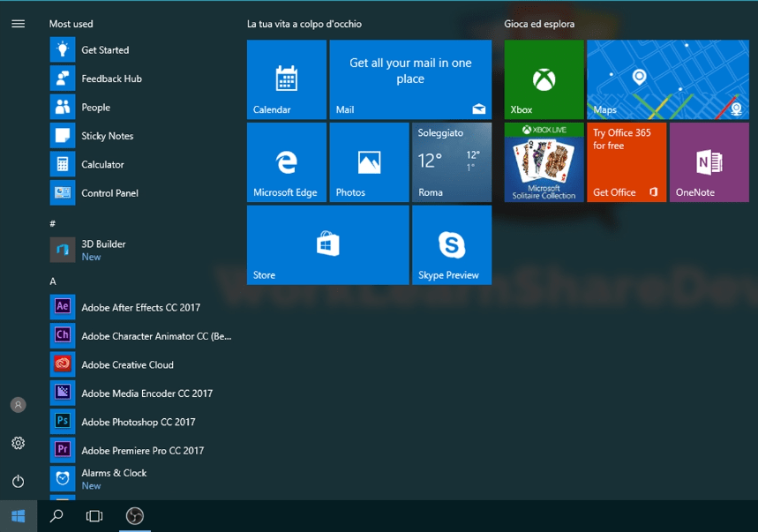
Task: Click the Windows Start button
Action: (x=19, y=516)
